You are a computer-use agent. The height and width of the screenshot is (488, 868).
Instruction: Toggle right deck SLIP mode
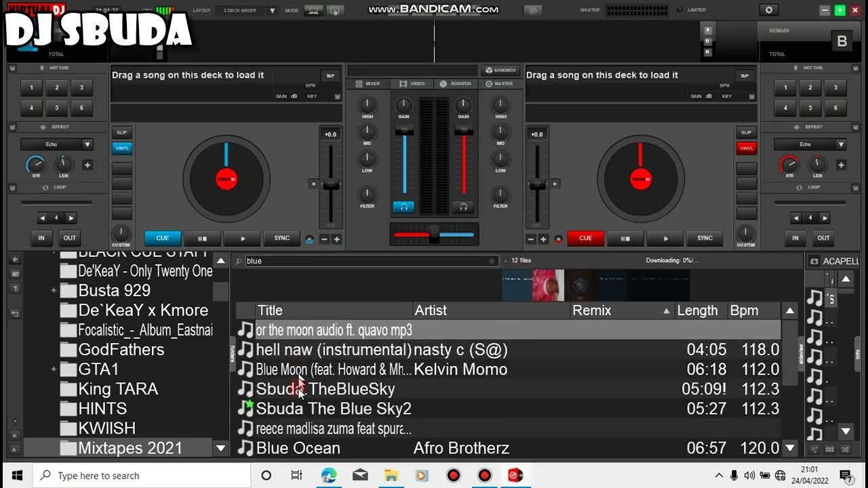[x=747, y=133]
